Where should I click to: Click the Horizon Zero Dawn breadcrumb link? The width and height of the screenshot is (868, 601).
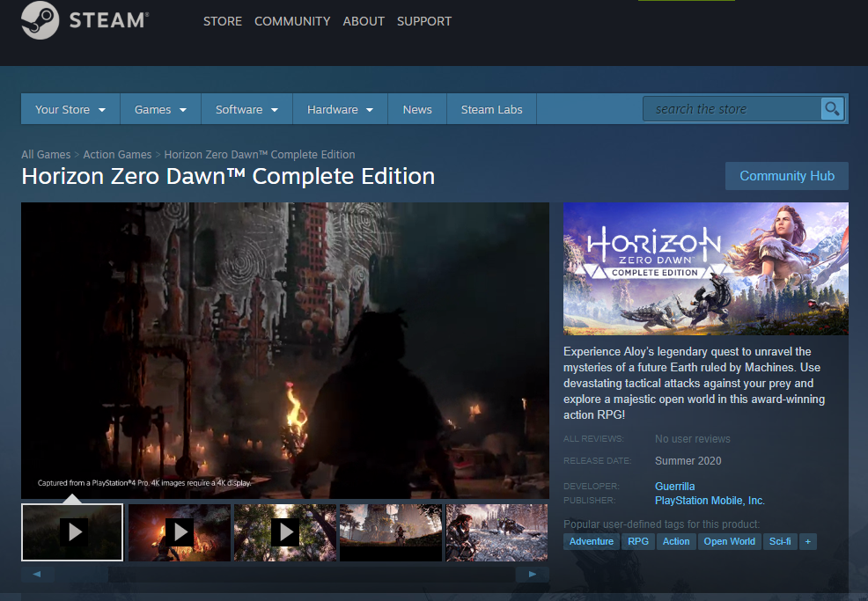[x=260, y=154]
